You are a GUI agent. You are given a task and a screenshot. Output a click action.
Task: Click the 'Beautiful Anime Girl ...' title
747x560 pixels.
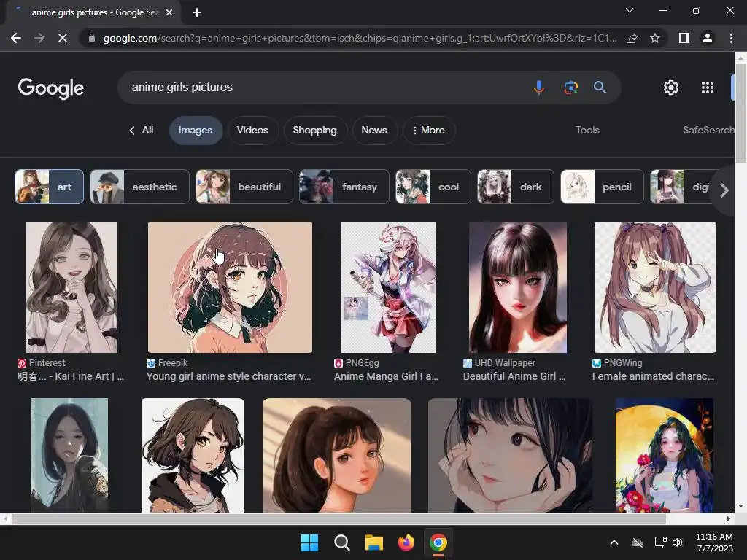pyautogui.click(x=514, y=376)
